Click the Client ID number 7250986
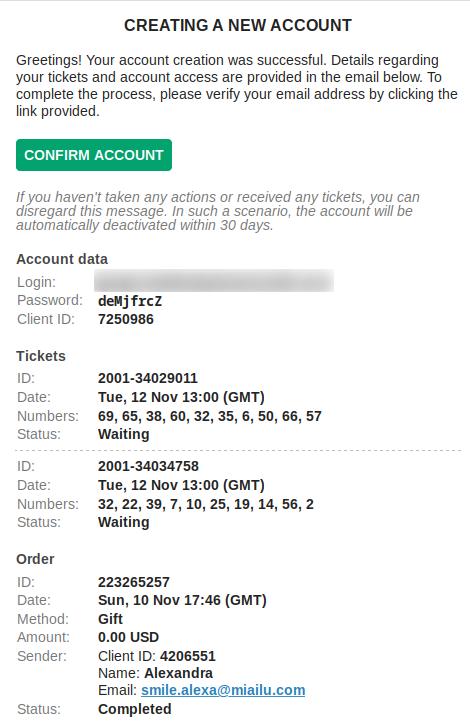Viewport: 470px width, 725px height. point(126,319)
